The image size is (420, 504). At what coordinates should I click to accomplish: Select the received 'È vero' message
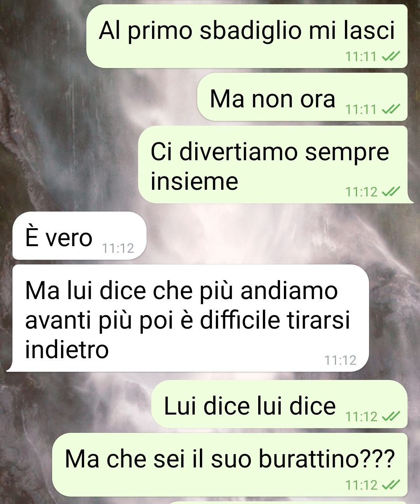coord(79,236)
